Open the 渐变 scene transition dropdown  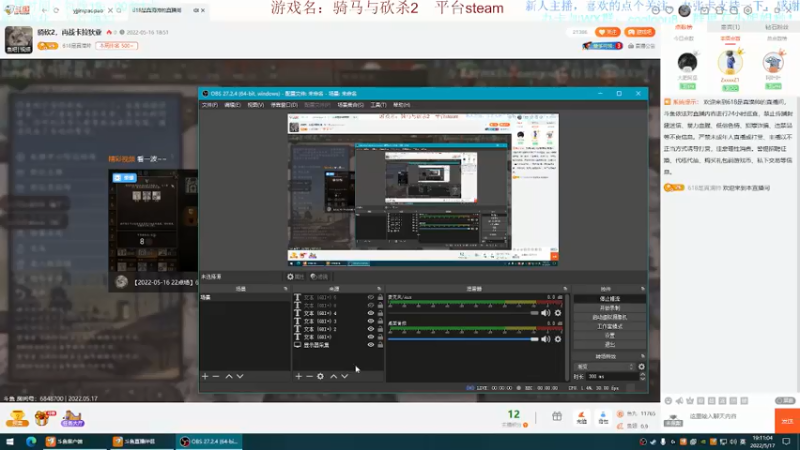tap(605, 366)
